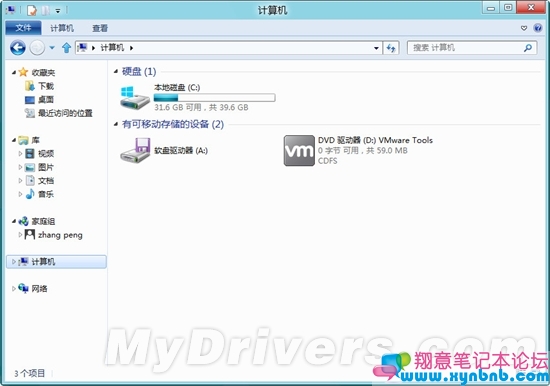550x386 pixels.
Task: Click the Forward navigation arrow
Action: coord(37,47)
